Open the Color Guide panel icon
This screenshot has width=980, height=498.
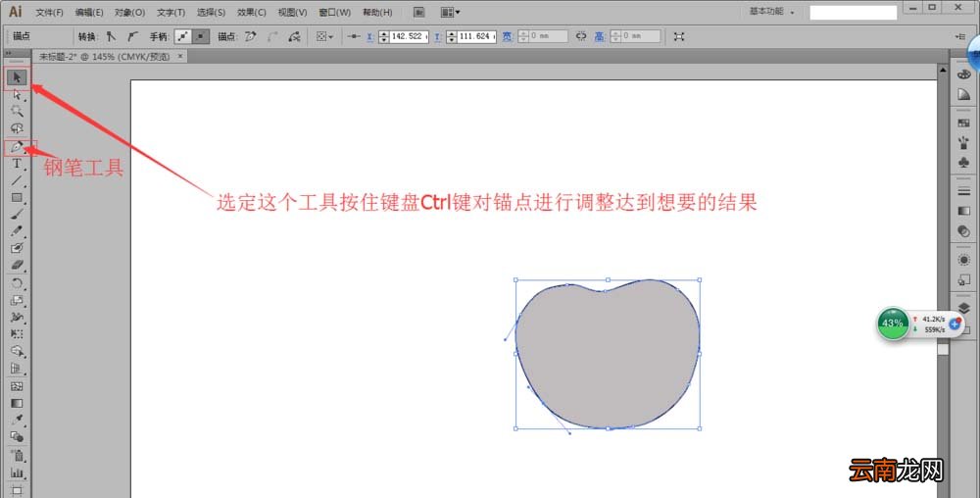[x=963, y=94]
